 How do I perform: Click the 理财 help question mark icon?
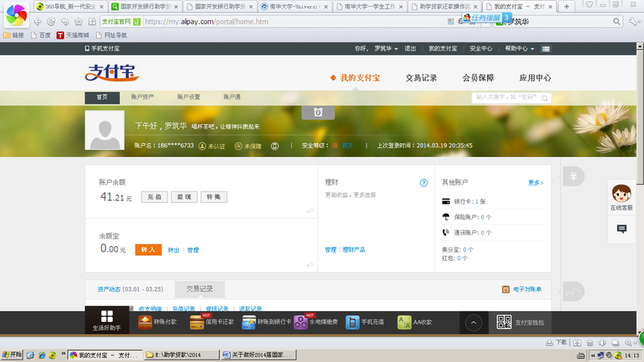tap(424, 183)
